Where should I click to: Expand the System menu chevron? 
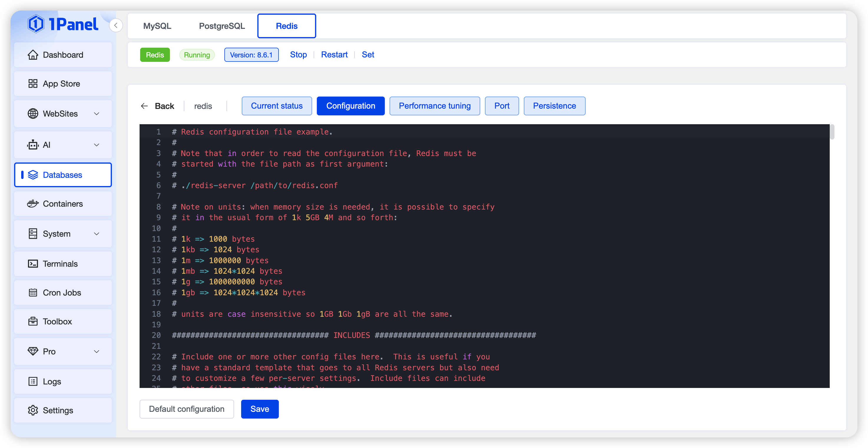pyautogui.click(x=96, y=234)
